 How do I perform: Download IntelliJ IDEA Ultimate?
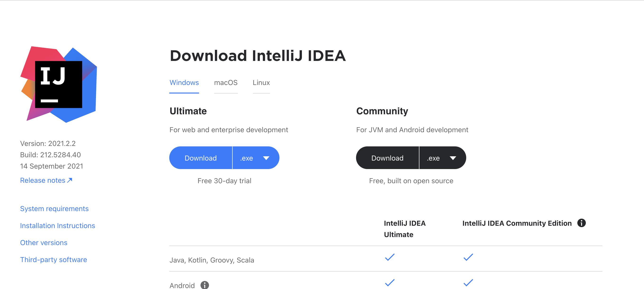pos(201,158)
